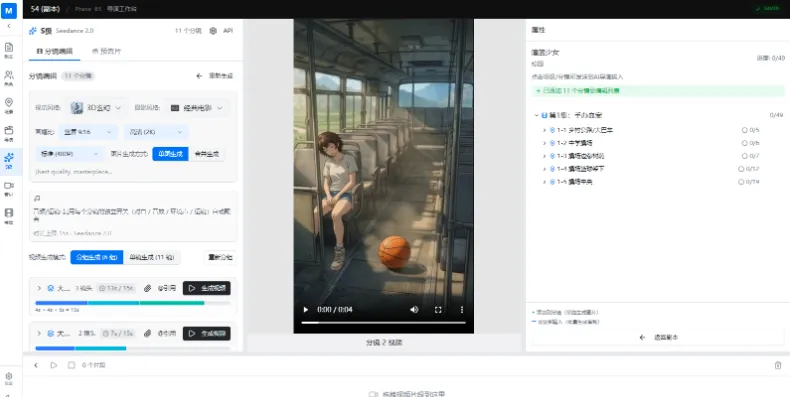Select the circle for row 1-1 (0/5)
The image size is (790, 397).
(x=744, y=130)
